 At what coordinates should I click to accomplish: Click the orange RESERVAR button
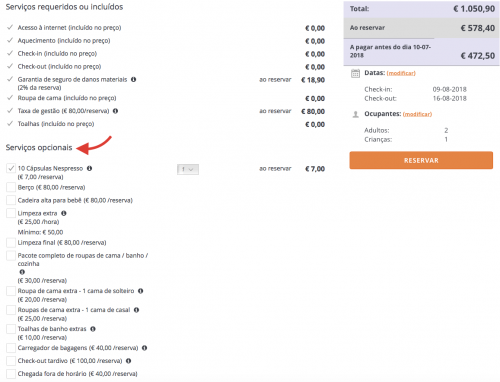point(421,160)
